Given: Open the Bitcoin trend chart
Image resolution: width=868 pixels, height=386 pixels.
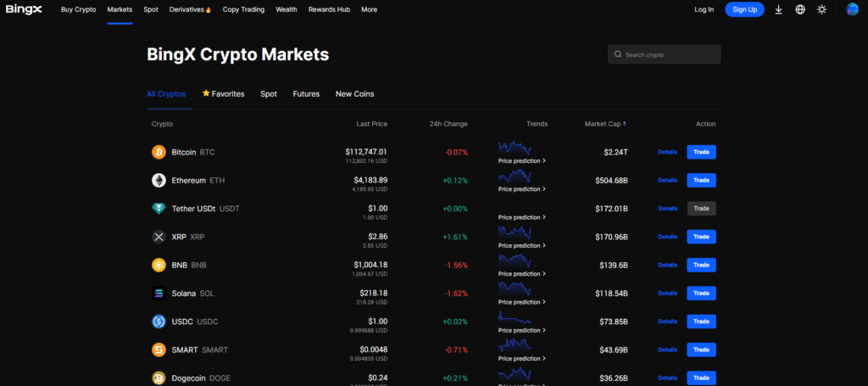Looking at the screenshot, I should (x=515, y=148).
